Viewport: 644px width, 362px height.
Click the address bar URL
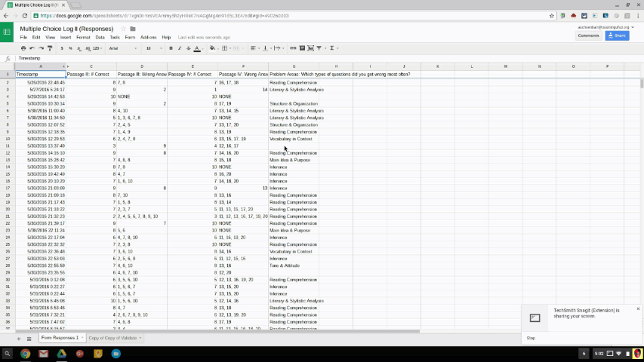coord(165,16)
